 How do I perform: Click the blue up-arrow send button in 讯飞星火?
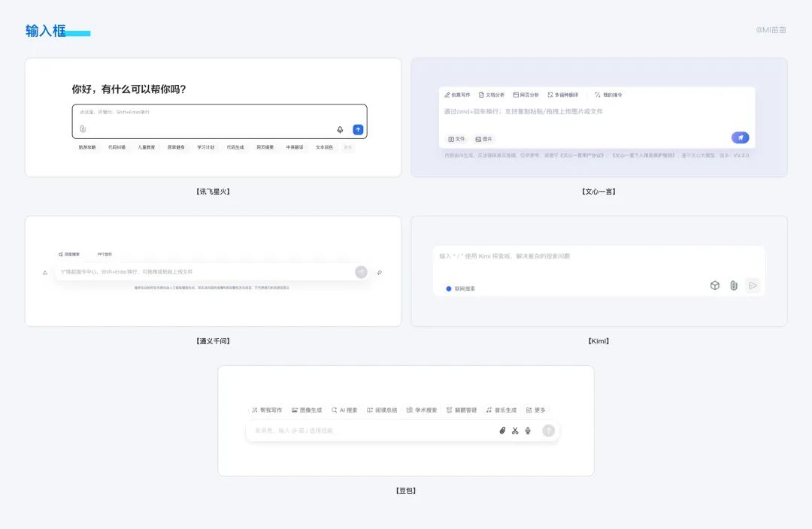point(358,129)
